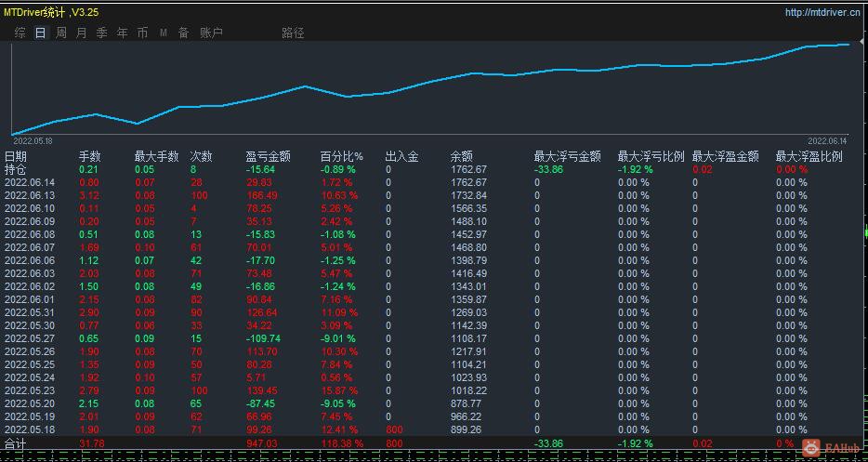The width and height of the screenshot is (868, 462).
Task: Click the 最大手数 column header
Action: (x=157, y=157)
